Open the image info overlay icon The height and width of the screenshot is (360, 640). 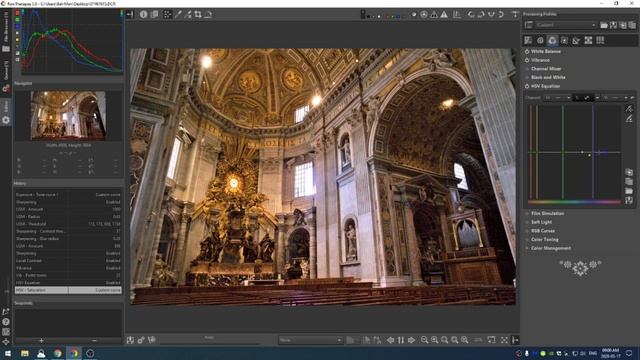[x=144, y=14]
